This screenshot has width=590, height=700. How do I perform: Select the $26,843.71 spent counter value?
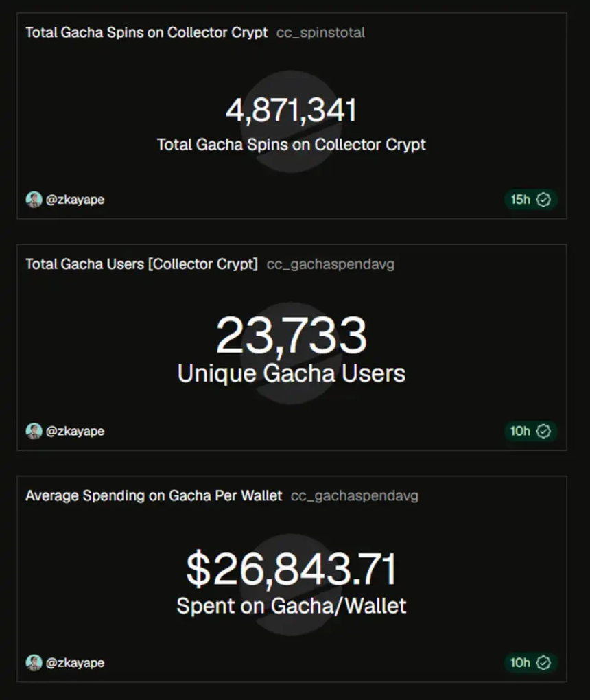291,569
